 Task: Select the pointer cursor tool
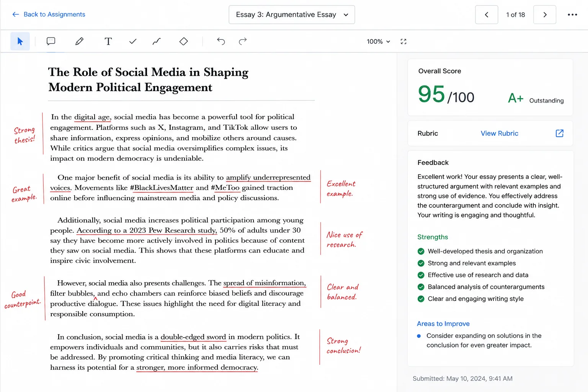(x=20, y=41)
